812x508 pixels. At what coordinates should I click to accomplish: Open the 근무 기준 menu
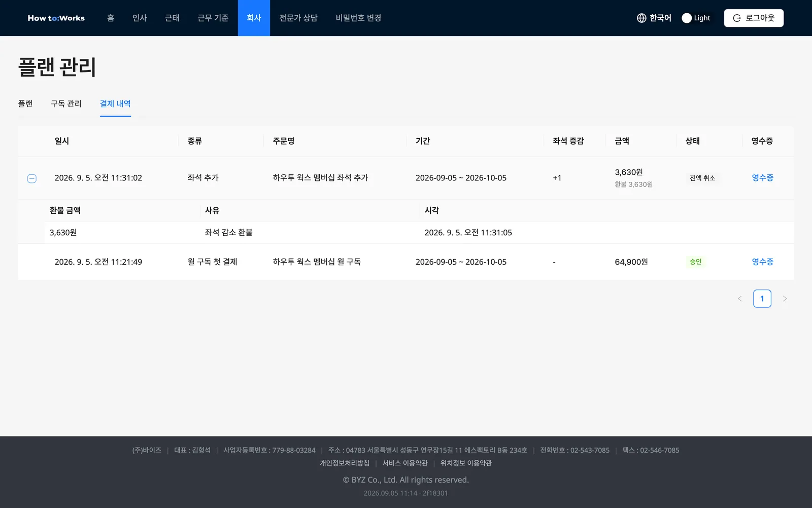[213, 18]
